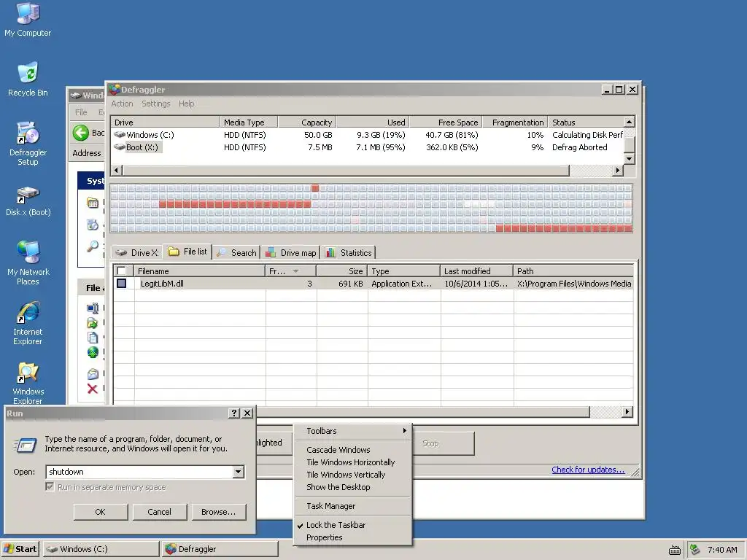
Task: Open the dropdown arrow of the Open field
Action: click(239, 472)
